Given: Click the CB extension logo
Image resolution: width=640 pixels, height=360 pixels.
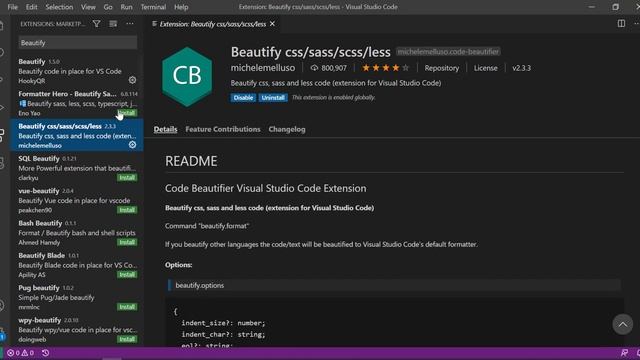Looking at the screenshot, I should tap(187, 76).
